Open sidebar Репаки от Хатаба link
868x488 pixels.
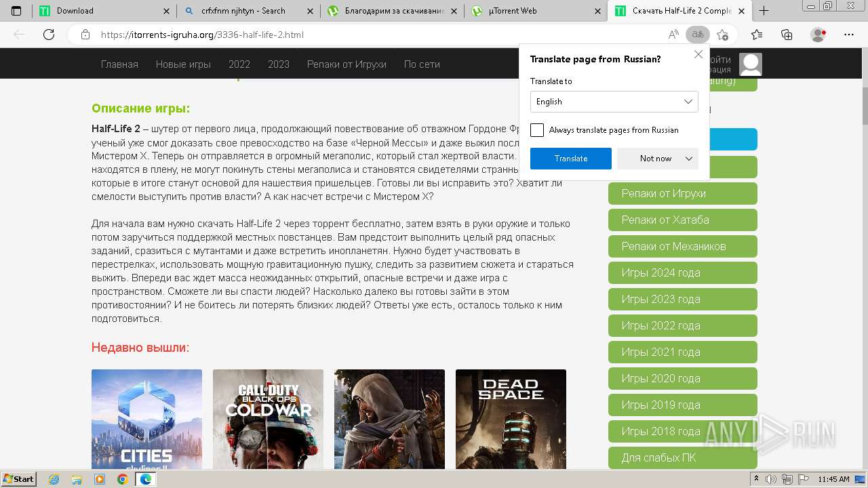pyautogui.click(x=683, y=220)
